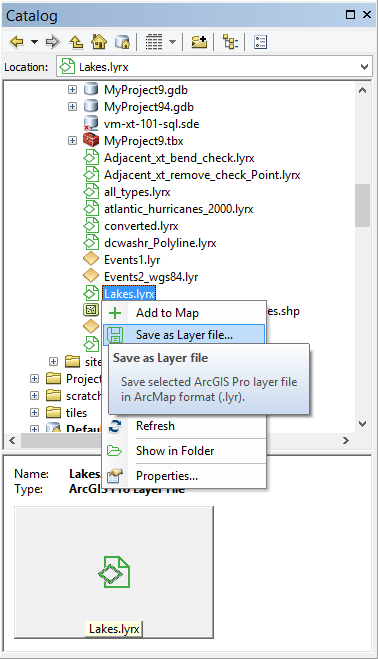Toggle the Contents tree panel icon
This screenshot has width=378, height=659.
tap(230, 42)
